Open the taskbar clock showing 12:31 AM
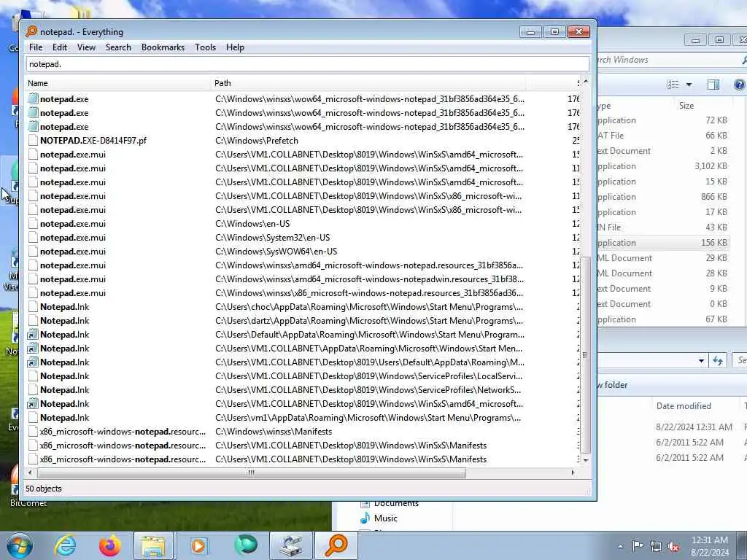The height and width of the screenshot is (560, 747). pos(709,546)
